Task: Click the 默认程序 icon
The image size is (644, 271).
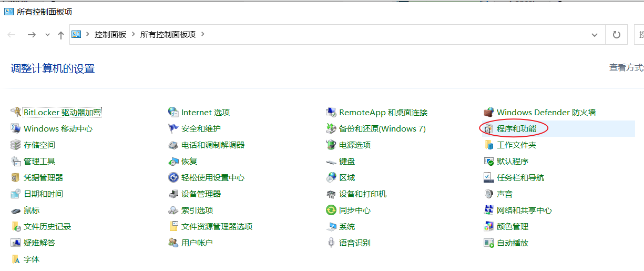Action: (488, 161)
